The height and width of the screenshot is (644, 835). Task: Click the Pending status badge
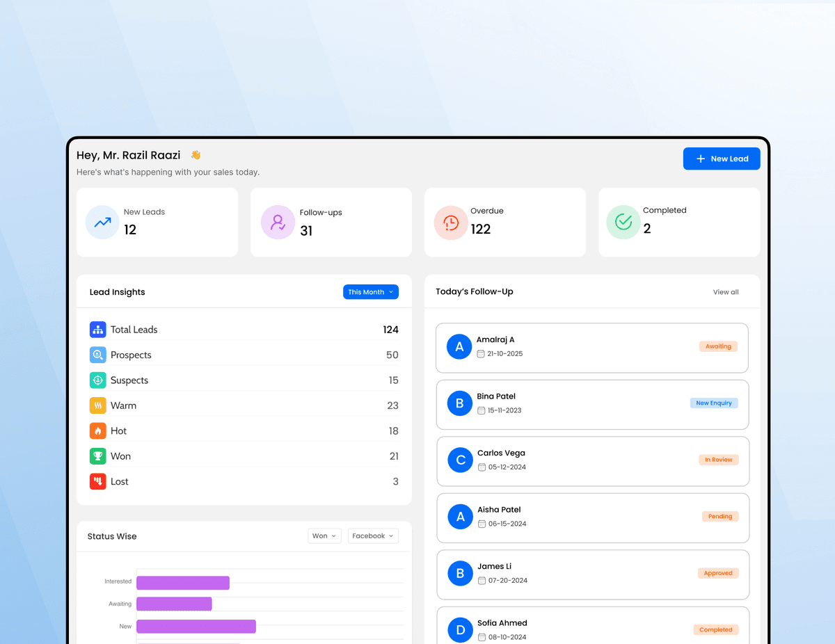[720, 516]
